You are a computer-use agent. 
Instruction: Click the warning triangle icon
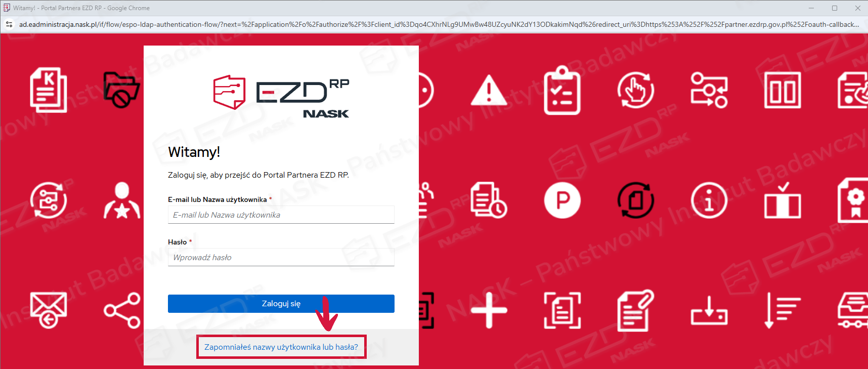coord(489,90)
